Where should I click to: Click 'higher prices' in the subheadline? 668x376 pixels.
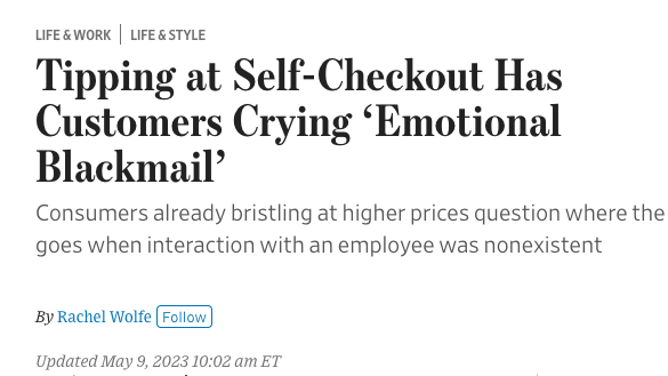pyautogui.click(x=406, y=213)
